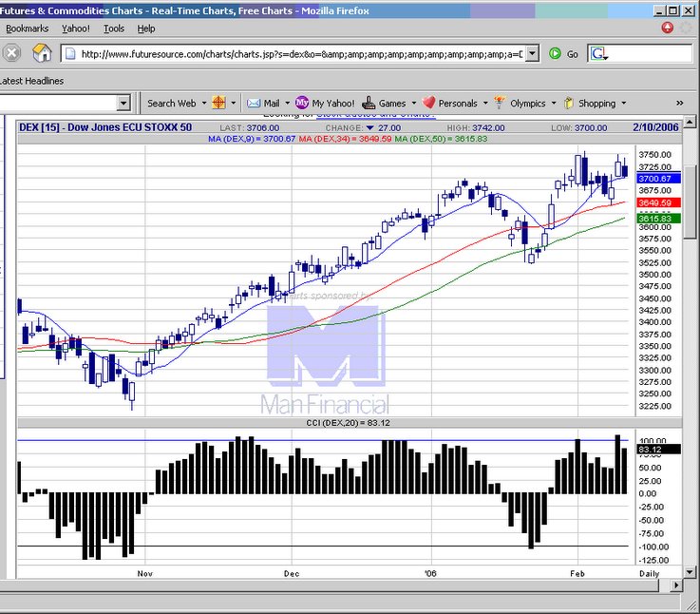Click the green Go arrow icon
This screenshot has height=614, width=700.
tap(555, 53)
